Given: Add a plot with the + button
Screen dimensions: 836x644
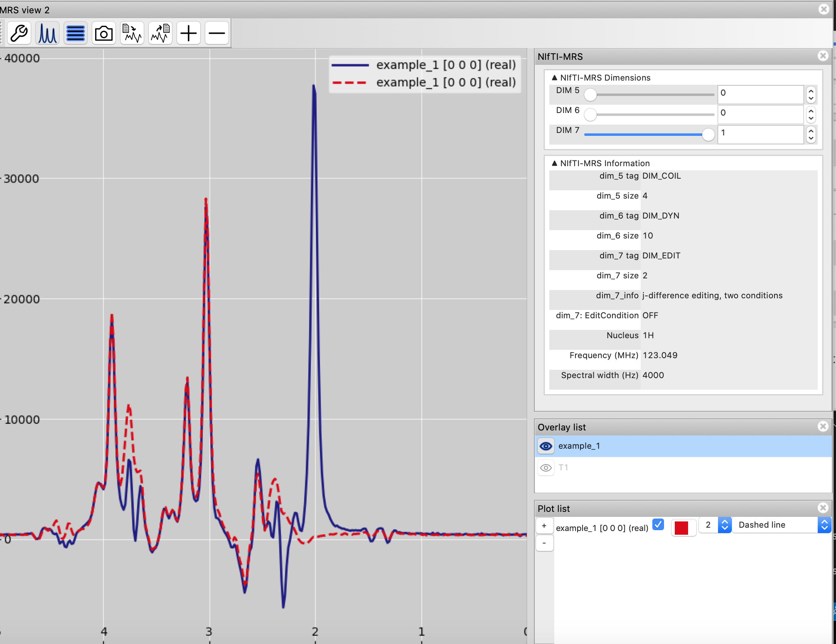Looking at the screenshot, I should 544,526.
